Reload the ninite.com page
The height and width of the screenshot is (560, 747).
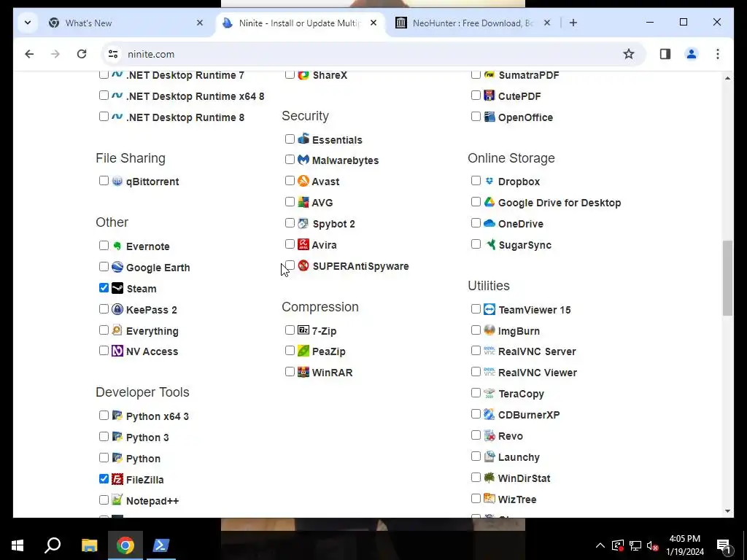tap(82, 54)
